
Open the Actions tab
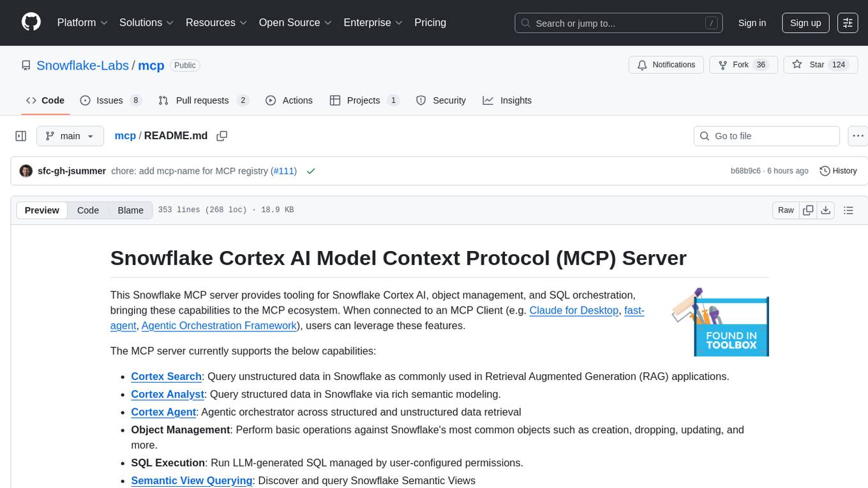(x=289, y=100)
